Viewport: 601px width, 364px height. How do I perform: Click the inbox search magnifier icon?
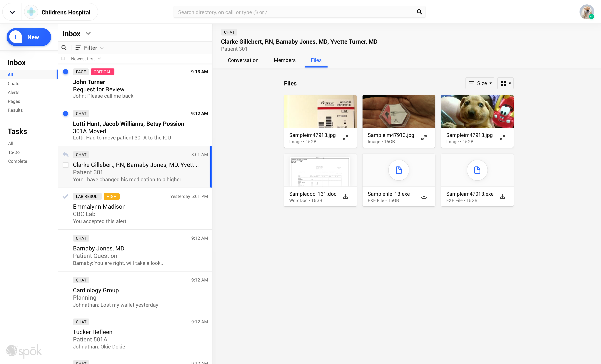click(64, 48)
